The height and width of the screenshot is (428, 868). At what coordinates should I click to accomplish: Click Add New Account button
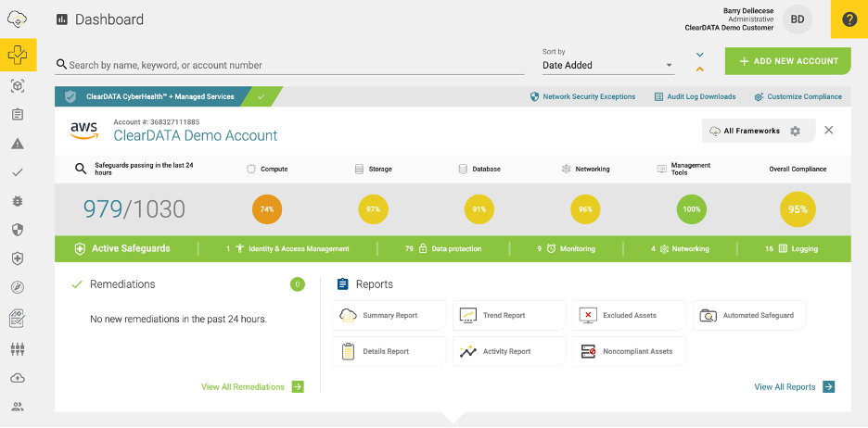(x=788, y=61)
